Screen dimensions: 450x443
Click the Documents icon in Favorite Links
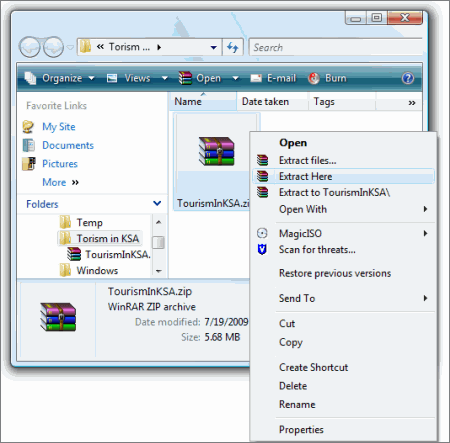point(29,145)
